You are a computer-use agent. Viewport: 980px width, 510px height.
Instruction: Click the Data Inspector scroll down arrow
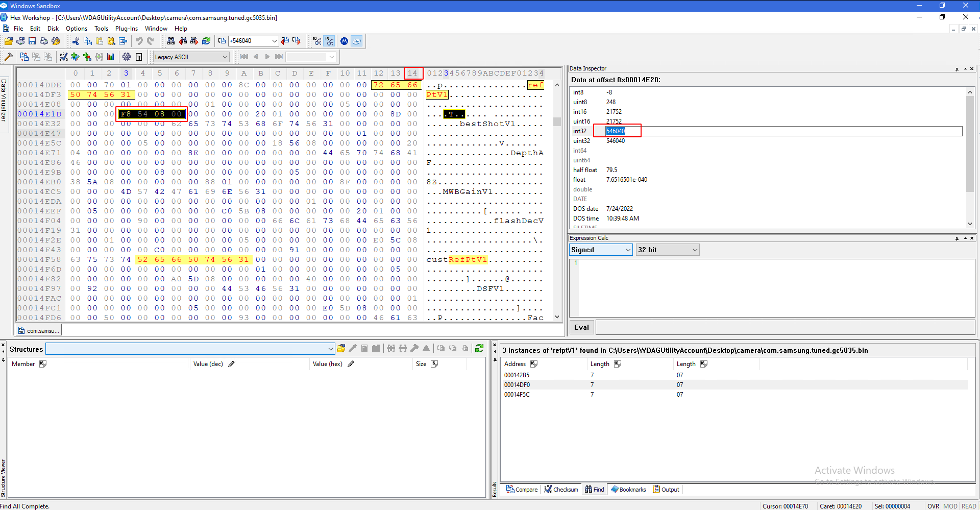tap(970, 224)
